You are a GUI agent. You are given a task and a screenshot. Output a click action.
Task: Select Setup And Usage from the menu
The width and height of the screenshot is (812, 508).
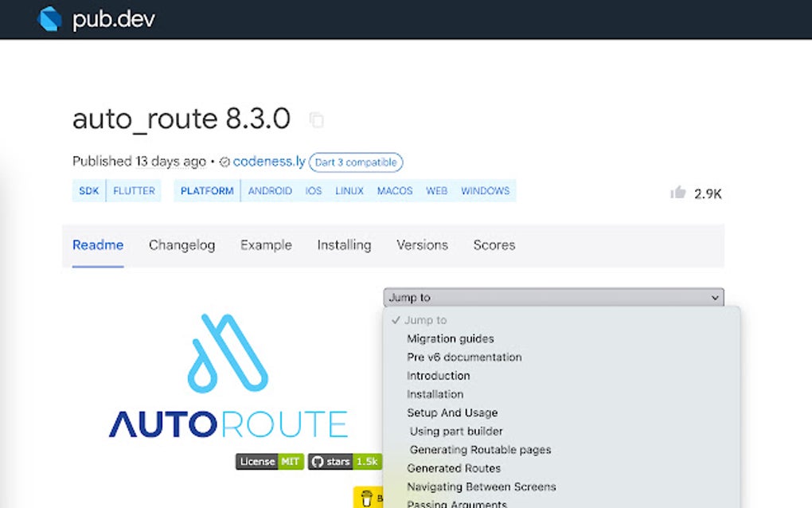tap(451, 412)
